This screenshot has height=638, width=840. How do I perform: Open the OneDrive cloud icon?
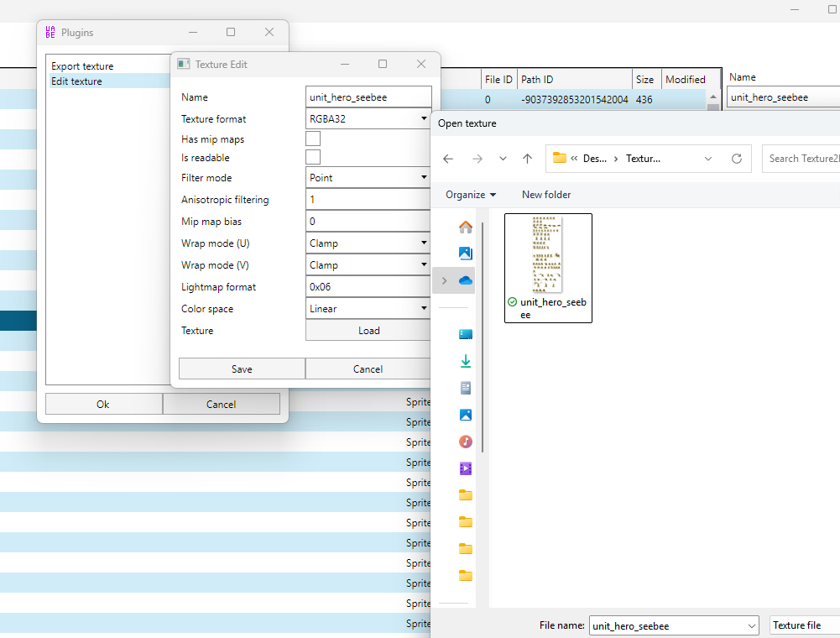tap(466, 280)
